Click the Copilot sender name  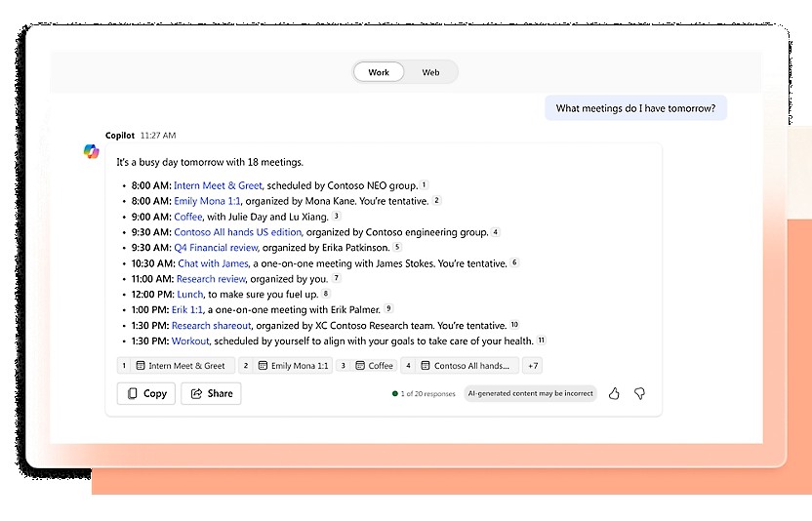click(x=120, y=136)
